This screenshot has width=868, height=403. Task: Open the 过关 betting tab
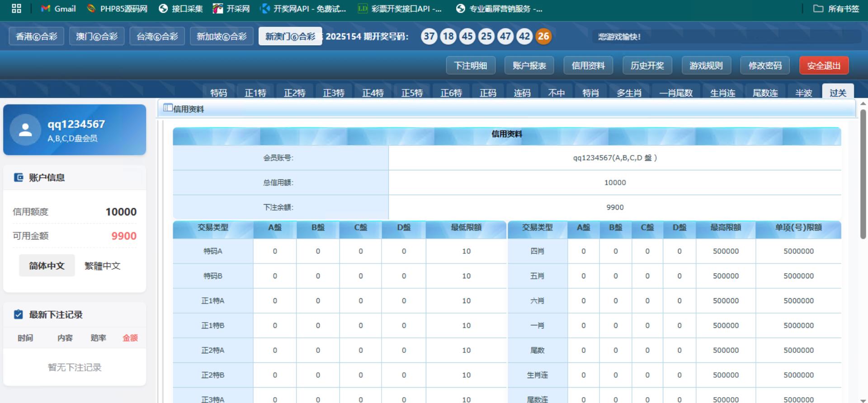pyautogui.click(x=838, y=92)
